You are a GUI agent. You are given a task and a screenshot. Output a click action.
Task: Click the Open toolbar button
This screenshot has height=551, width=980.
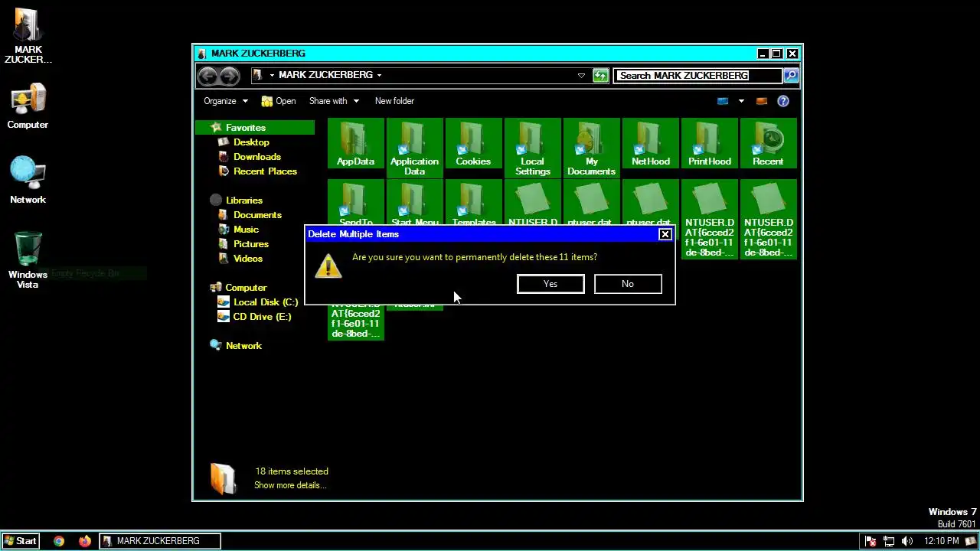click(x=279, y=101)
